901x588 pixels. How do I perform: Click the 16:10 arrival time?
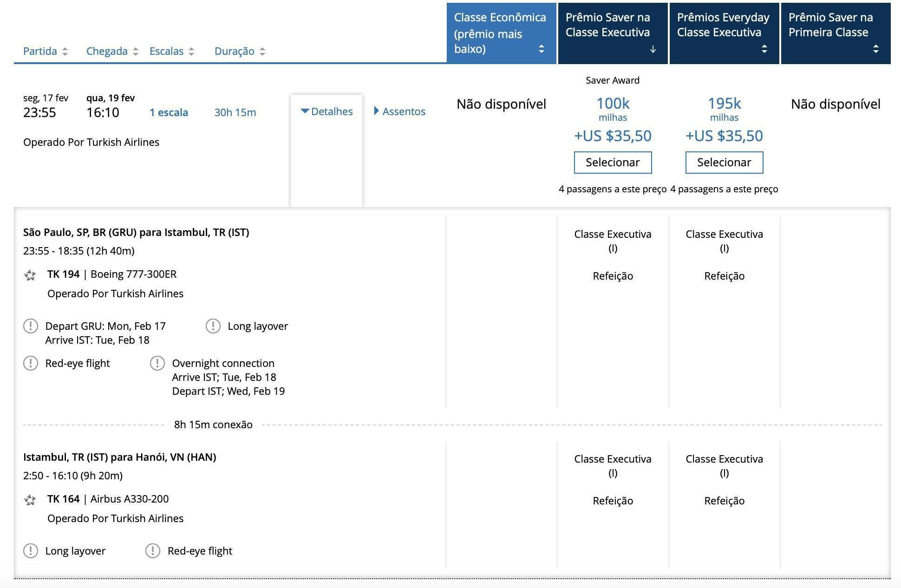point(103,112)
